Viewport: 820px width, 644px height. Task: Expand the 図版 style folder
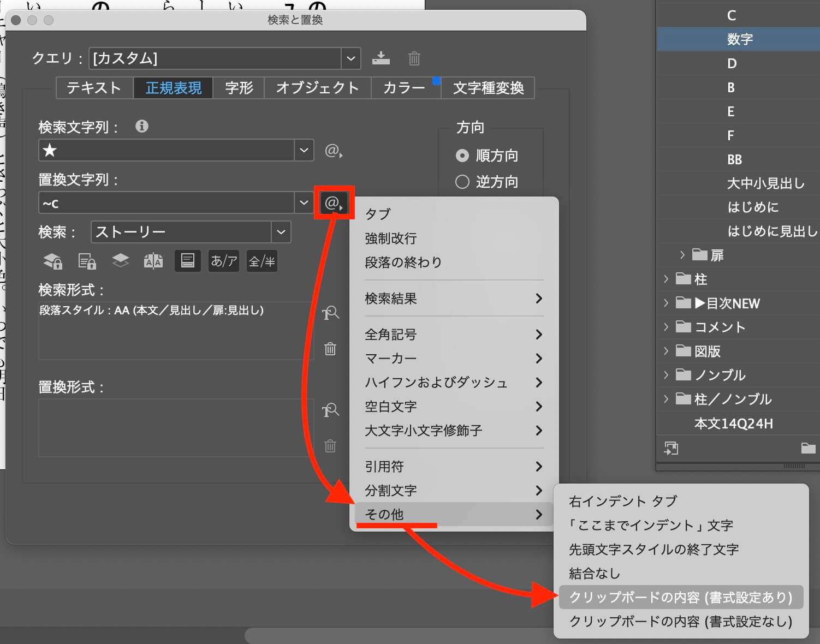pos(665,351)
